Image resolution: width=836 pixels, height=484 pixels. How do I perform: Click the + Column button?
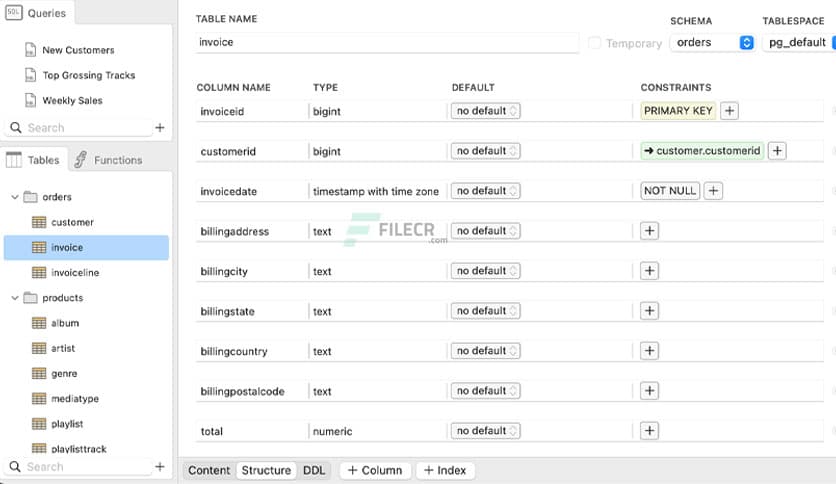pos(375,470)
